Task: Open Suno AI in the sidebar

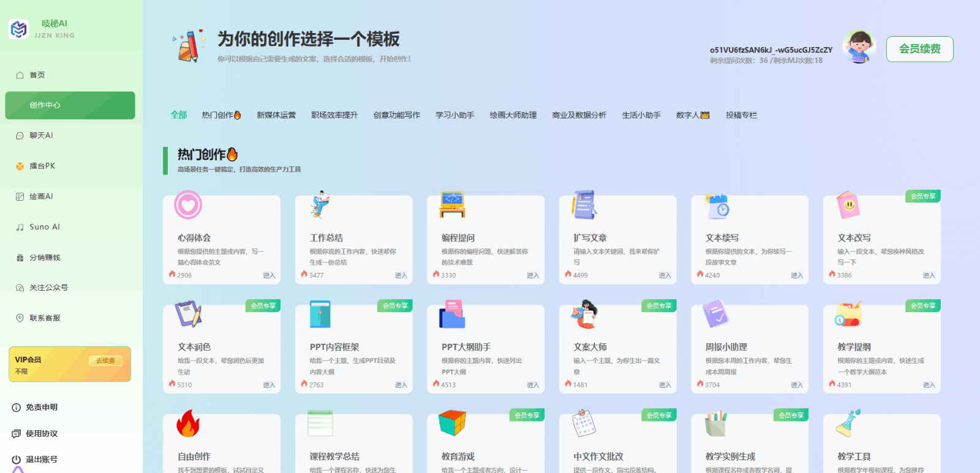Action: (44, 227)
